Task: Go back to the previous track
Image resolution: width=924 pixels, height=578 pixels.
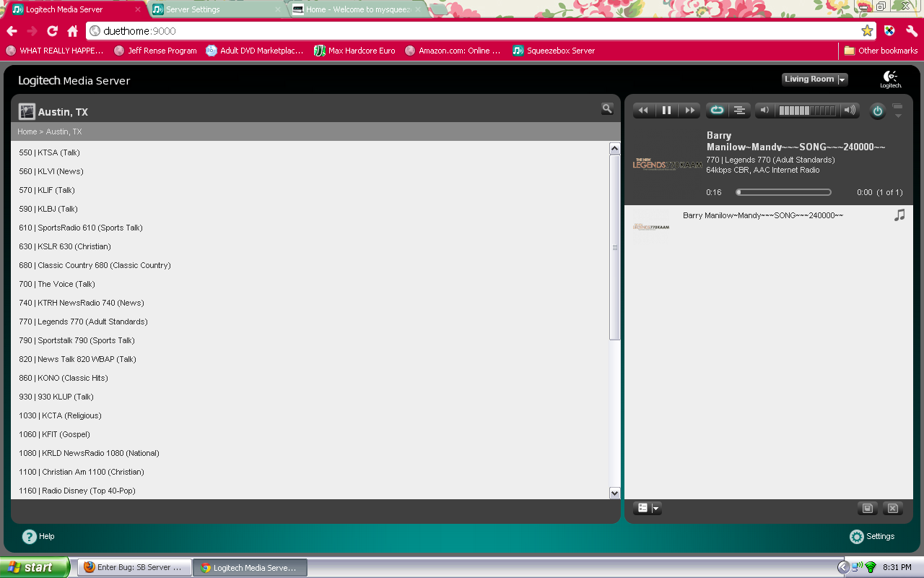Action: coord(643,111)
